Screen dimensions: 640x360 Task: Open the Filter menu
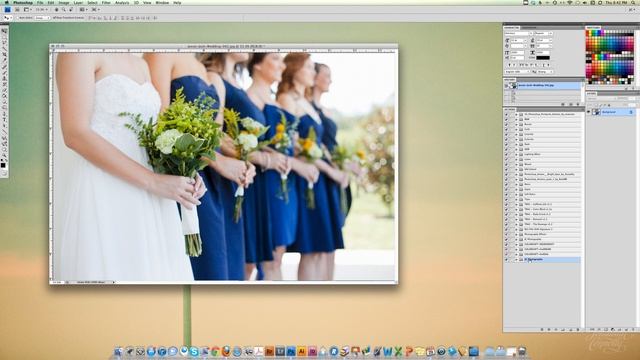coord(106,2)
